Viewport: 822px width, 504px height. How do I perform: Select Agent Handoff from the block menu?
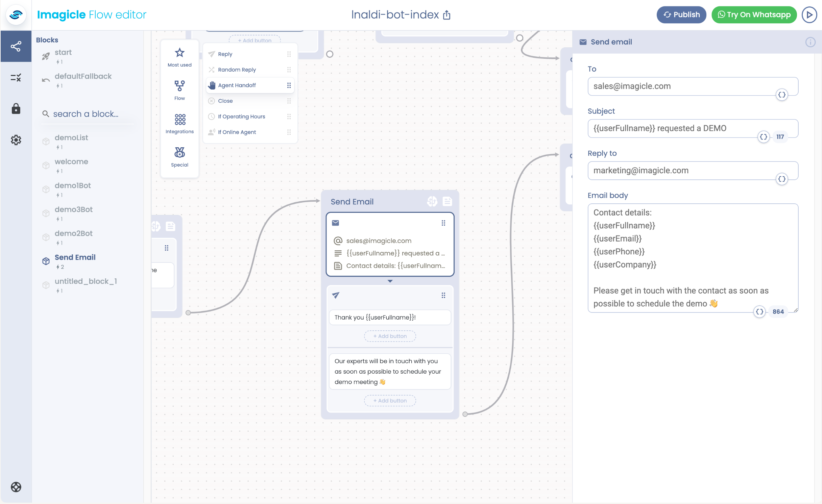(x=237, y=85)
